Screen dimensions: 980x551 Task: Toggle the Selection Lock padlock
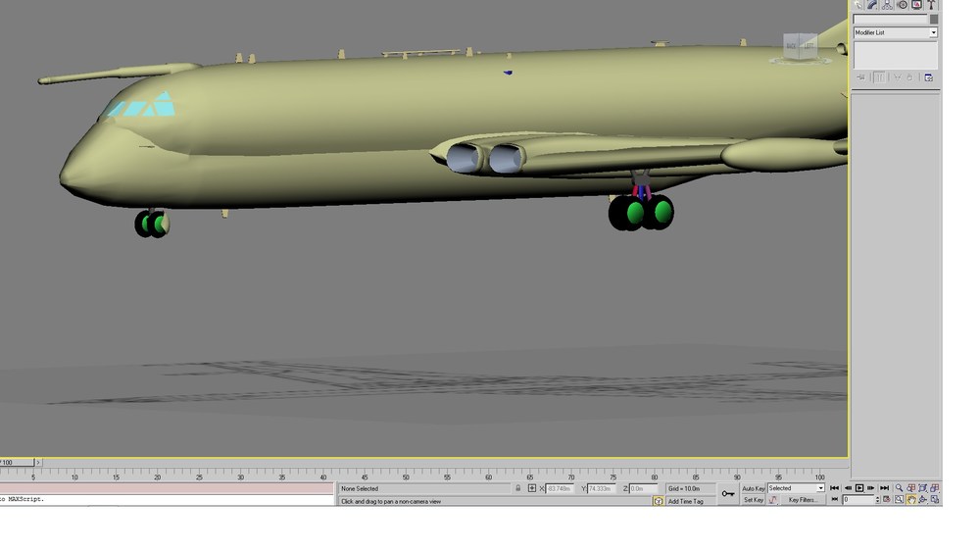pyautogui.click(x=518, y=488)
